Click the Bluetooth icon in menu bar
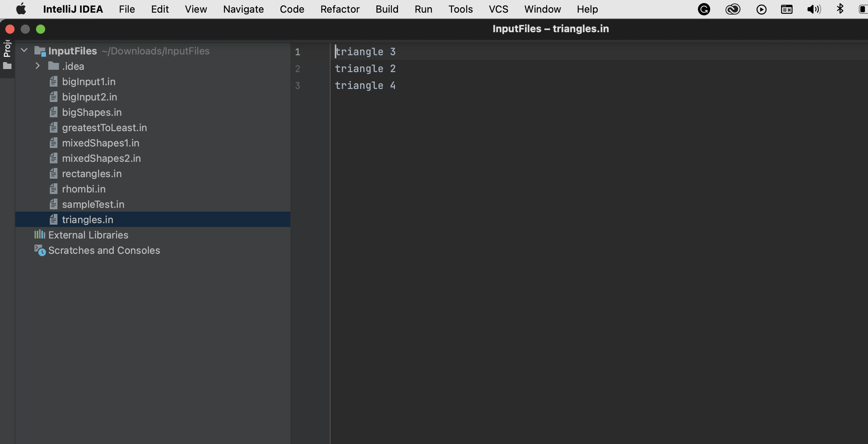This screenshot has width=868, height=444. [x=840, y=9]
